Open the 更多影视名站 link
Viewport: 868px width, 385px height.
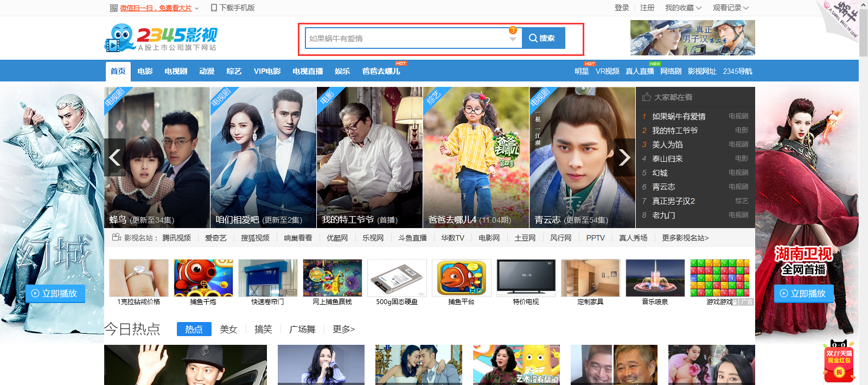pyautogui.click(x=685, y=238)
